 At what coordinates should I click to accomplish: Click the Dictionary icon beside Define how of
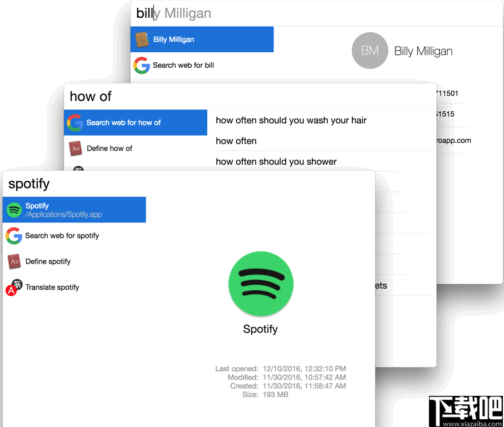[76, 148]
